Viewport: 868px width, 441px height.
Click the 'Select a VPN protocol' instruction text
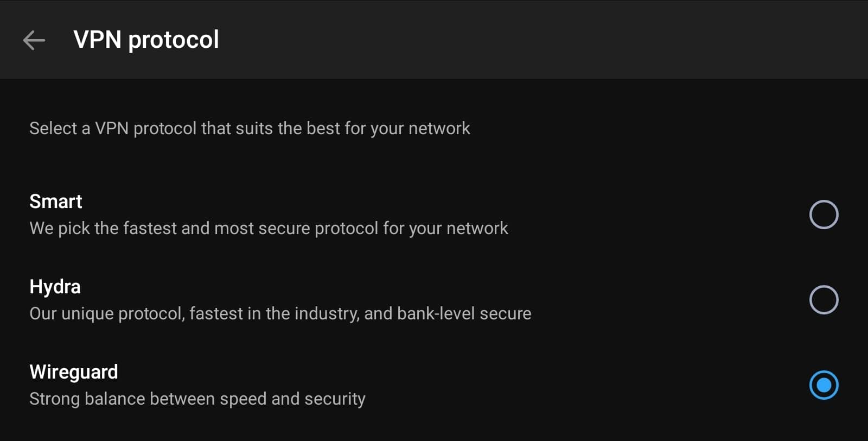(250, 128)
